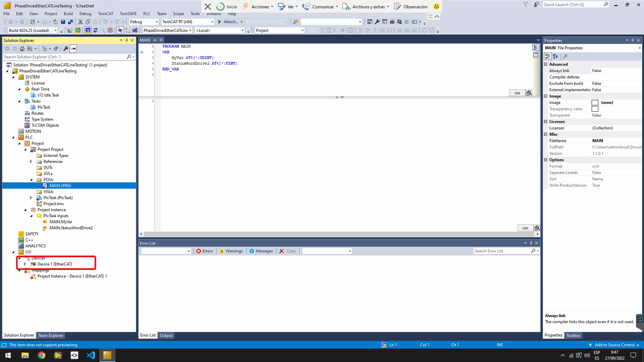Expand the Device 1 (EtherCAT) node
This screenshot has width=644, height=362.
[x=25, y=264]
